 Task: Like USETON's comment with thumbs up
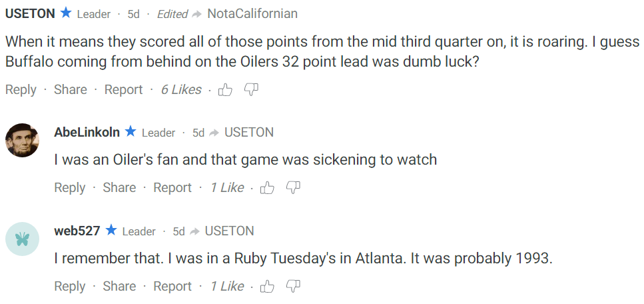point(225,90)
